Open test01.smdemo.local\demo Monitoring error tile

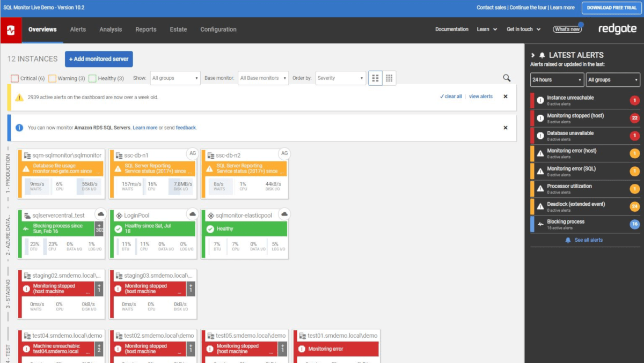click(x=336, y=346)
